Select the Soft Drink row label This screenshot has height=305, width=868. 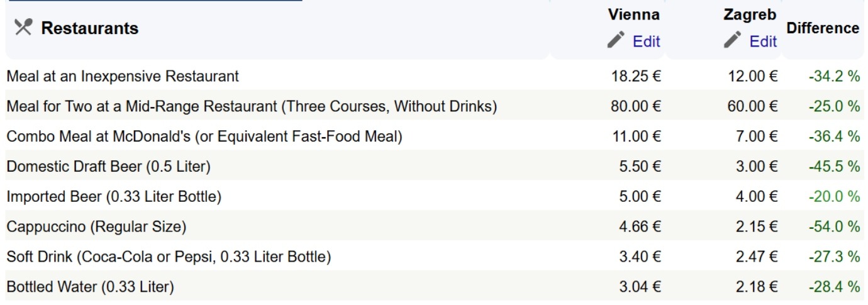169,257
